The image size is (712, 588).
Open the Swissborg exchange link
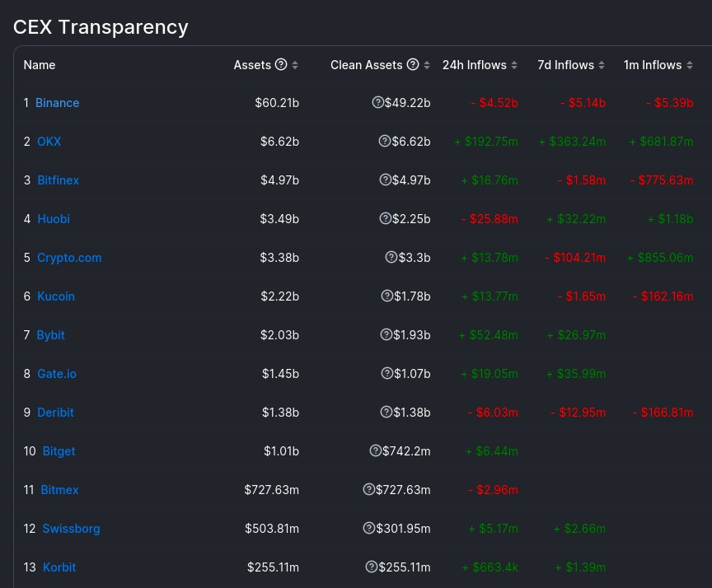tap(72, 529)
